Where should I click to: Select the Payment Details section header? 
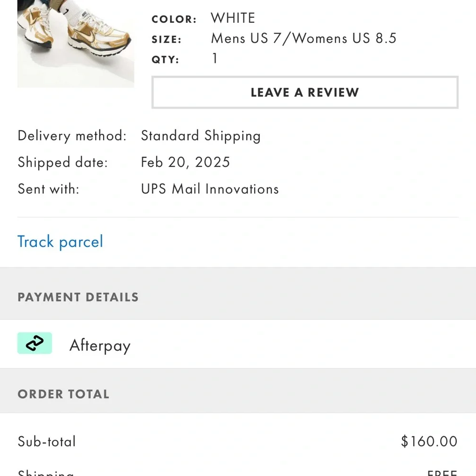(x=78, y=297)
